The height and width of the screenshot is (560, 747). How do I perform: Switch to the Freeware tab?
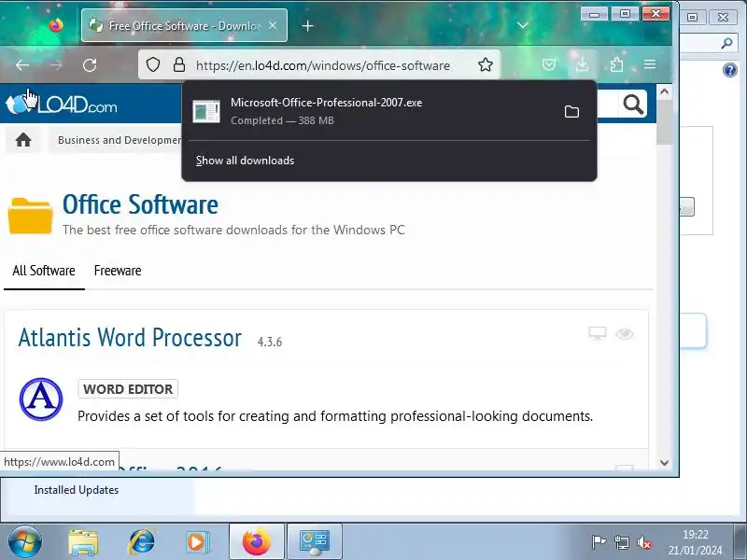[x=118, y=271]
